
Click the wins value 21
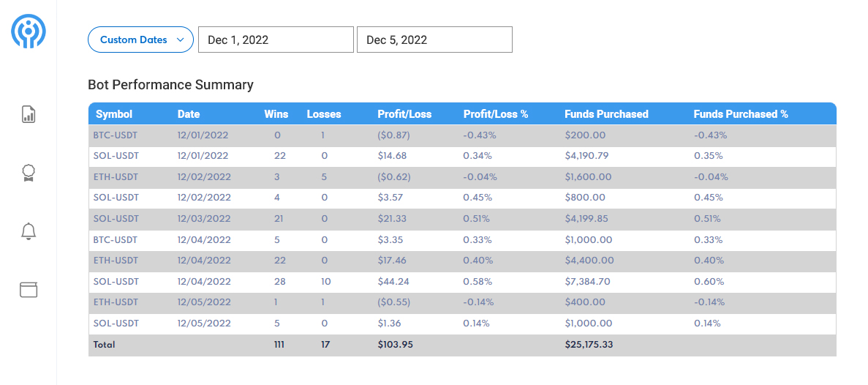click(279, 219)
